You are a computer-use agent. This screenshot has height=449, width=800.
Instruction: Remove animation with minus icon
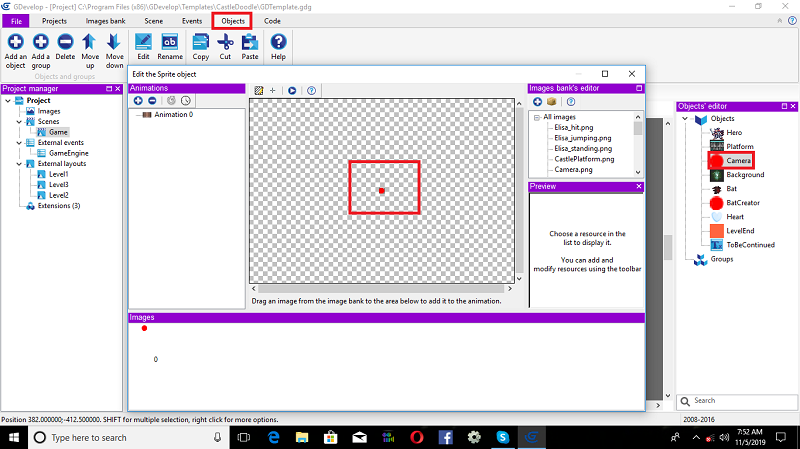pyautogui.click(x=152, y=101)
